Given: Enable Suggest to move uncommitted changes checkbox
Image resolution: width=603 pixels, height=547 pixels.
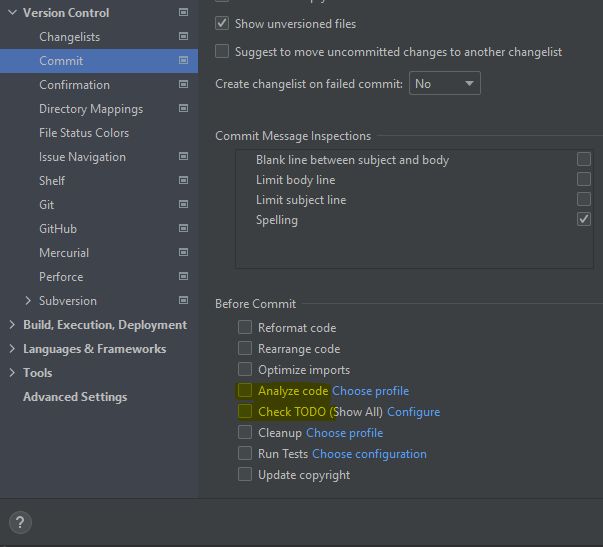Looking at the screenshot, I should click(x=222, y=51).
